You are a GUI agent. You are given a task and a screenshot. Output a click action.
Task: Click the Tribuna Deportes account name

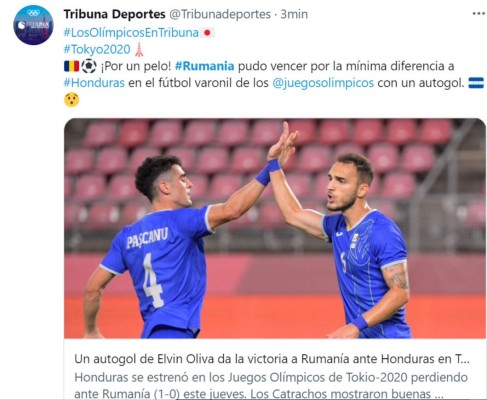click(114, 14)
